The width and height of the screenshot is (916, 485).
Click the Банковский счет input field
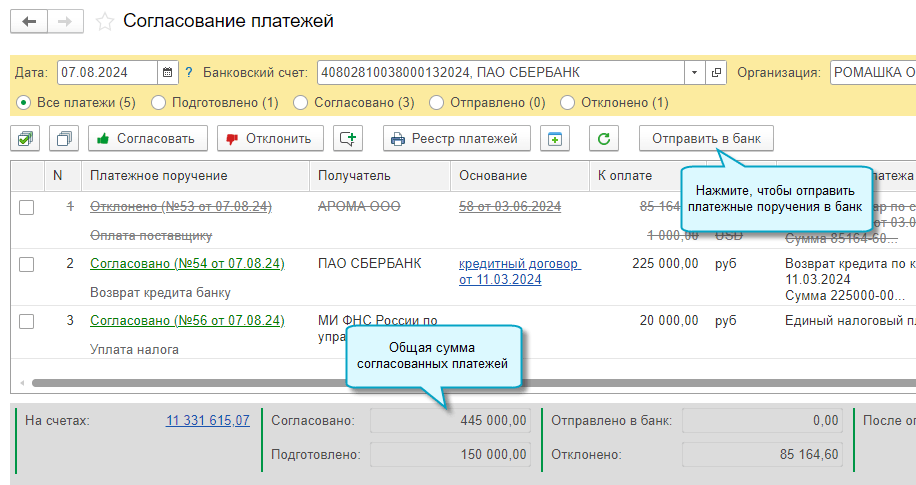coord(501,72)
